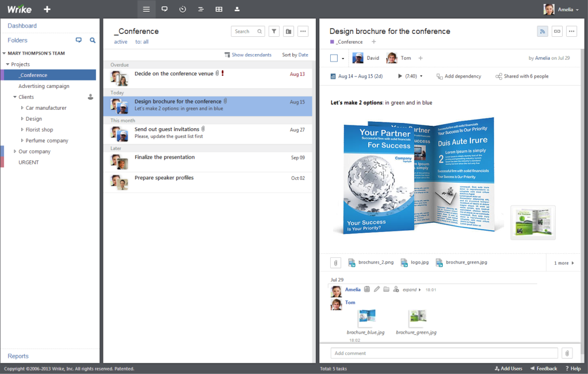This screenshot has width=588, height=374.
Task: Switch to the table view icon
Action: tap(219, 9)
